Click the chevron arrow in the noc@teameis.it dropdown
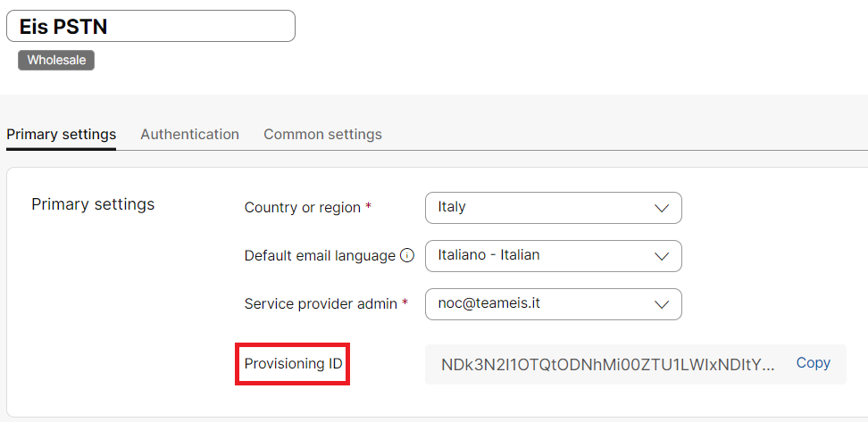This screenshot has width=868, height=422. click(x=662, y=304)
